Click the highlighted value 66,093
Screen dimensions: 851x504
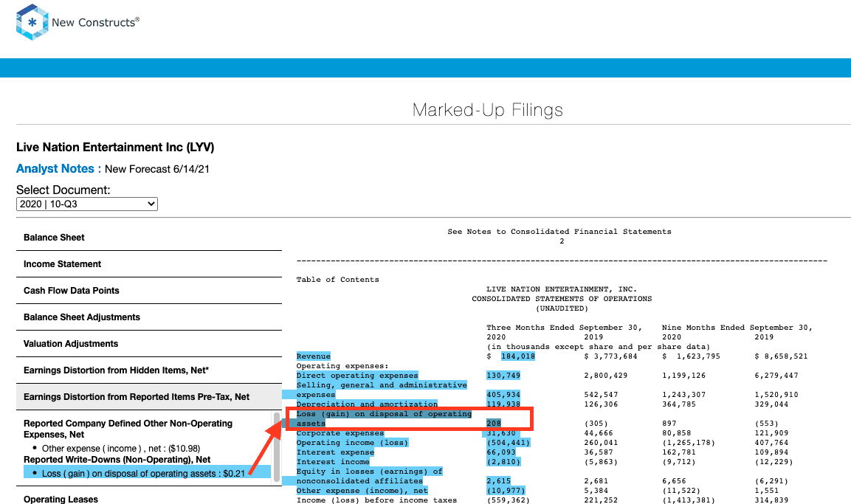pyautogui.click(x=501, y=452)
